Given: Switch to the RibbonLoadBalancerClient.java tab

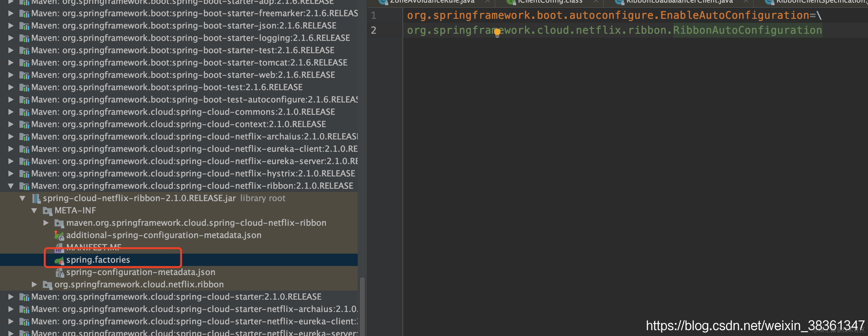Looking at the screenshot, I should point(679,2).
